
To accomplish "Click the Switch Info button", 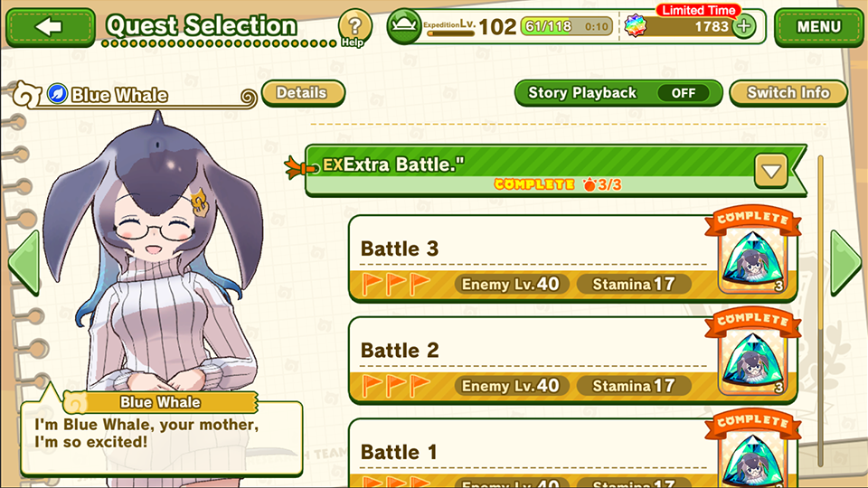I will pyautogui.click(x=788, y=93).
